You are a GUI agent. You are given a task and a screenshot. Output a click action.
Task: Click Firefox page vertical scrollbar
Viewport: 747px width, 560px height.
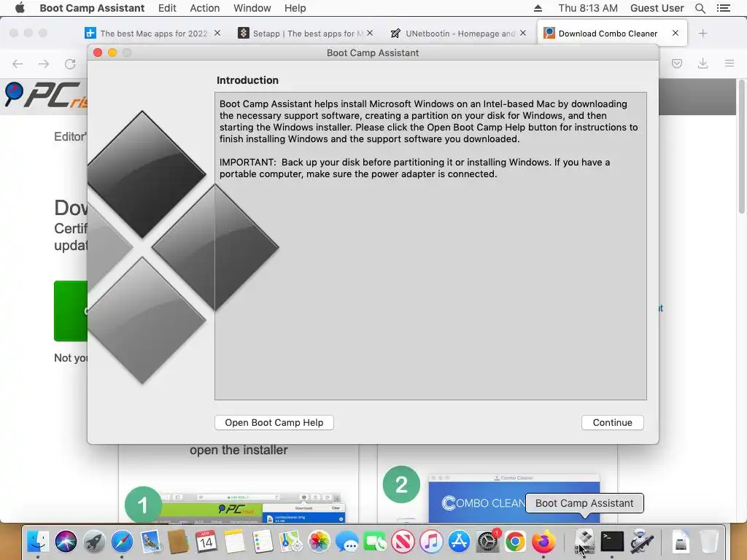[741, 147]
